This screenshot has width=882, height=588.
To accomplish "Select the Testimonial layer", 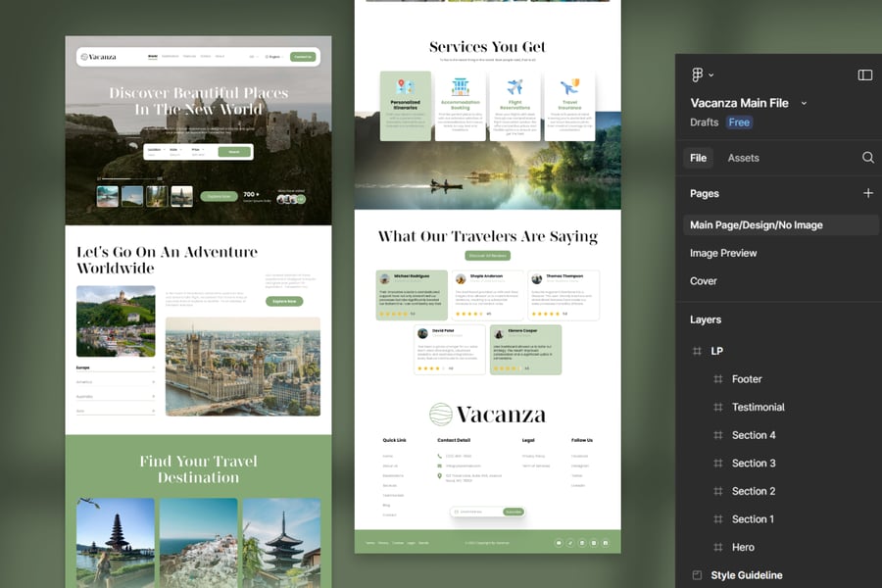I will (758, 407).
